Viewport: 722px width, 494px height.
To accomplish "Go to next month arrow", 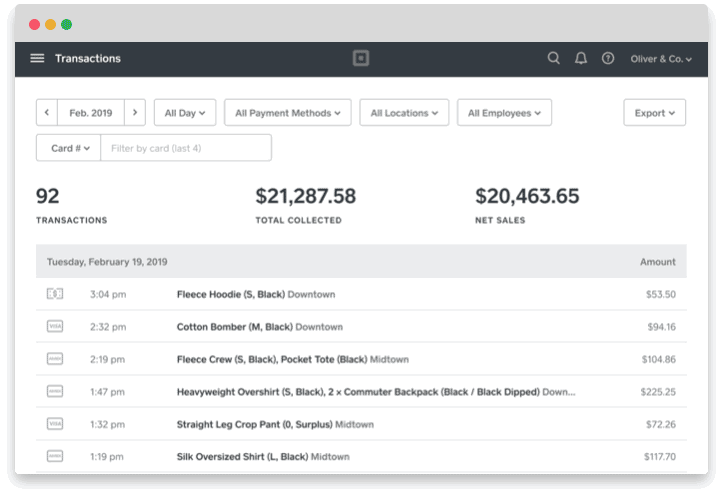I will (x=136, y=113).
